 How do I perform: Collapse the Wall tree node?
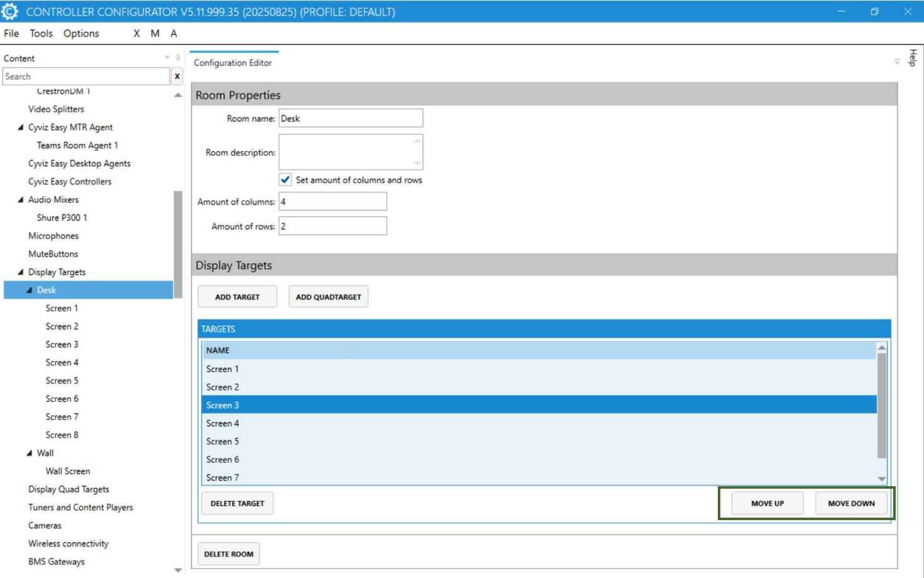tap(30, 453)
